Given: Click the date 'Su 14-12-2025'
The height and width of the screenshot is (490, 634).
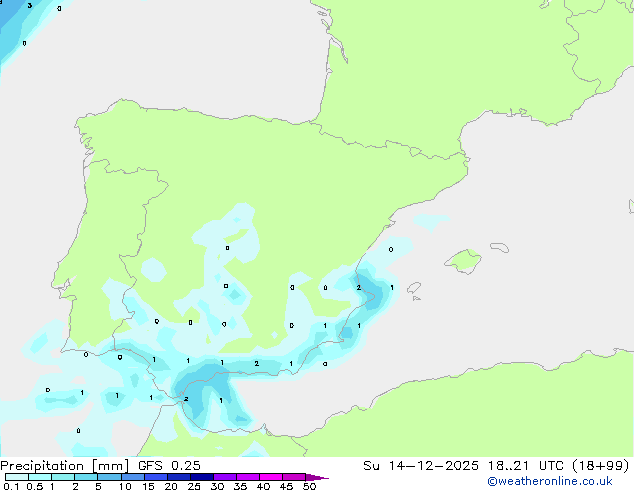Looking at the screenshot, I should click(421, 466).
